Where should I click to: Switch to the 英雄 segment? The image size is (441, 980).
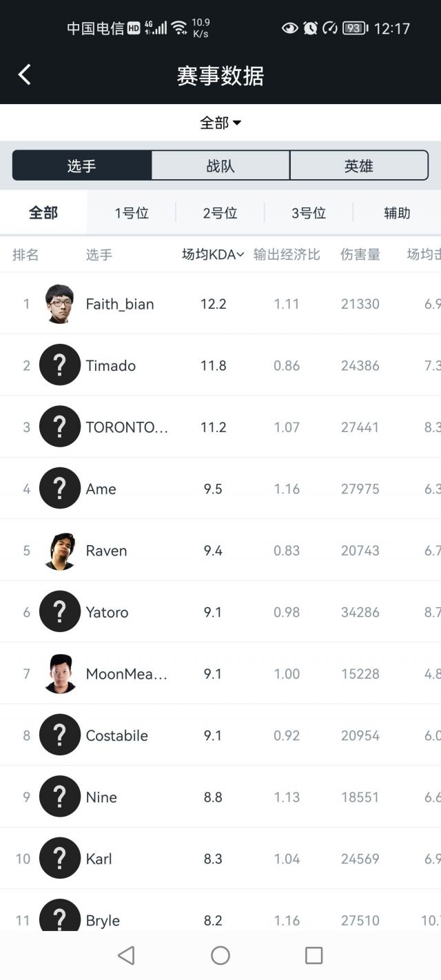[x=358, y=166]
